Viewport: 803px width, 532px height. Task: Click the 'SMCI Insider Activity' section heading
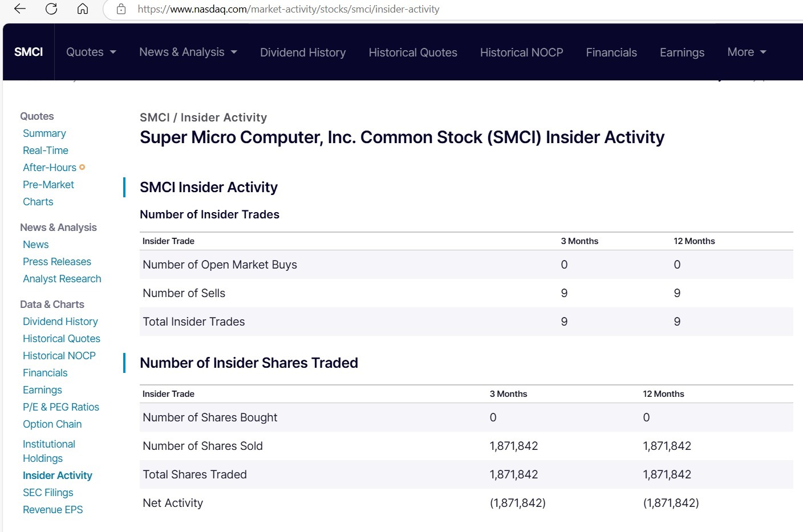[x=209, y=188]
